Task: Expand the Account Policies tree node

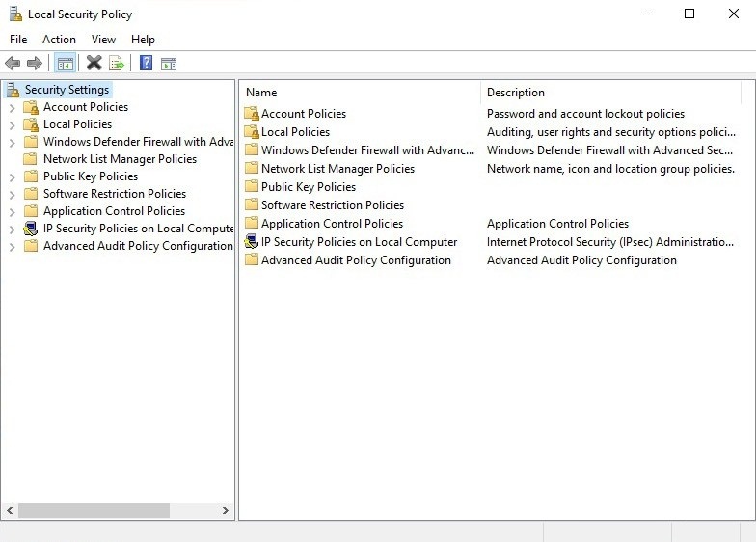Action: tap(12, 107)
